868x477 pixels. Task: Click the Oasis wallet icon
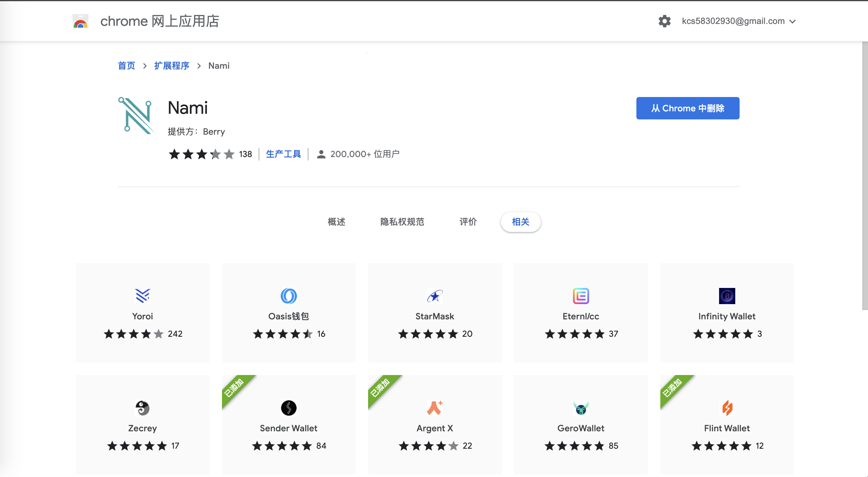(289, 296)
